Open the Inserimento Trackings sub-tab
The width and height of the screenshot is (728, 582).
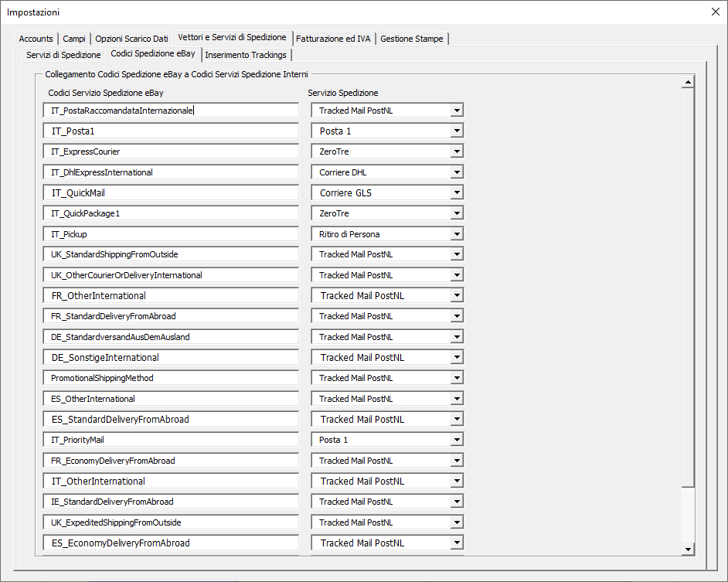pyautogui.click(x=246, y=55)
